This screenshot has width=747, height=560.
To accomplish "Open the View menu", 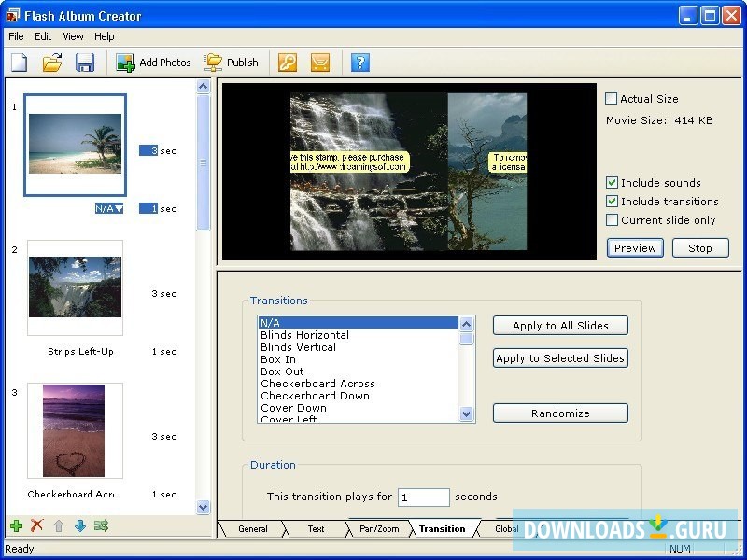I will coord(73,36).
